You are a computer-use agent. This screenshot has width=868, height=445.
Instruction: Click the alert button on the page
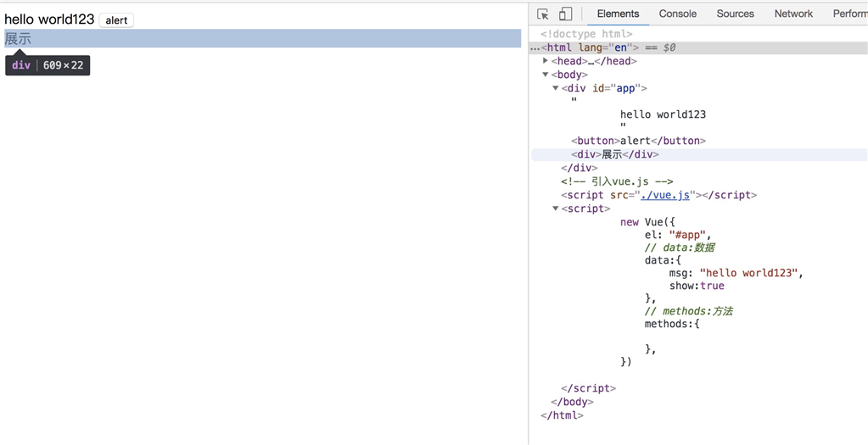(x=116, y=20)
